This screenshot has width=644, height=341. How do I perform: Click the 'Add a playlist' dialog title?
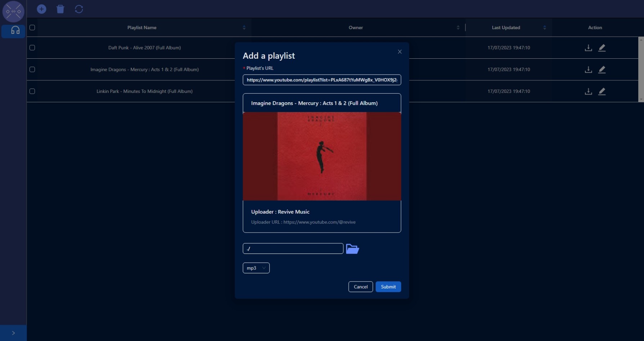[x=269, y=56]
